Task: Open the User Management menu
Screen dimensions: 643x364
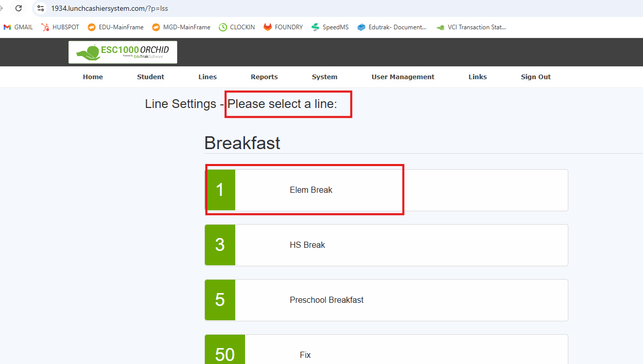Action: tap(403, 77)
